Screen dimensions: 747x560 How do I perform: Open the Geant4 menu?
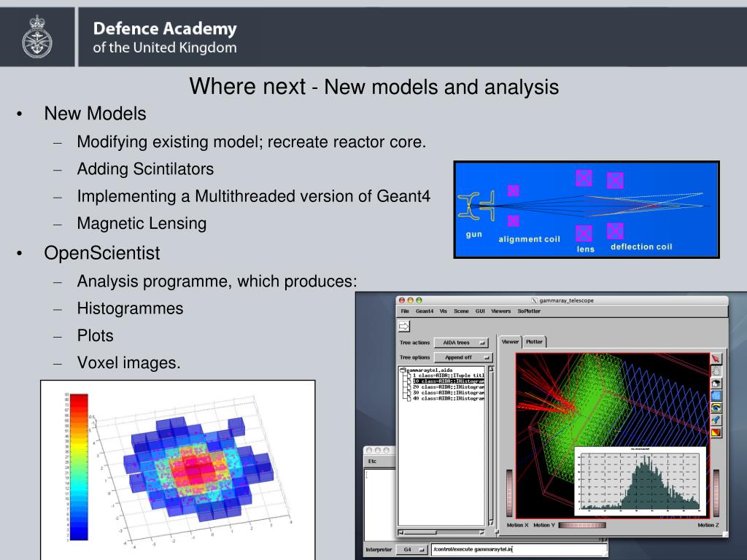pos(425,311)
